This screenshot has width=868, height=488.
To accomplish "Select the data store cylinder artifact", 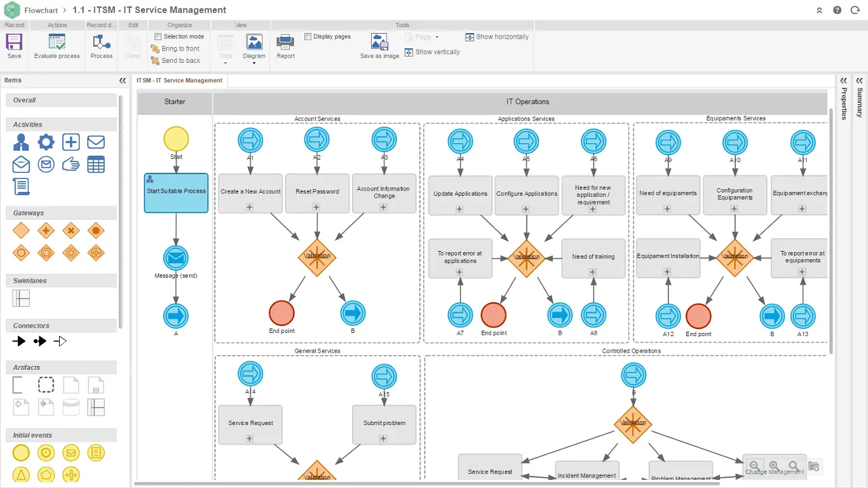I will point(71,407).
